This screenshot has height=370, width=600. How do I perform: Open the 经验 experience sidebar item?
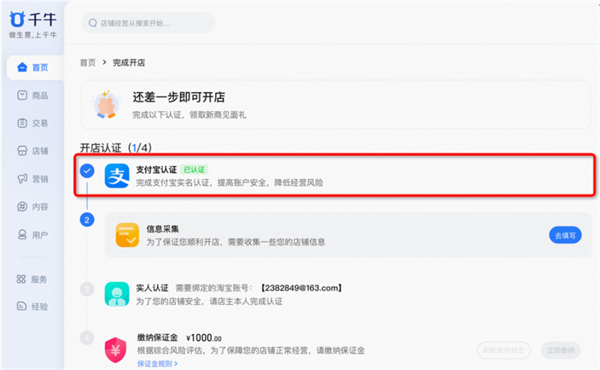coord(32,306)
